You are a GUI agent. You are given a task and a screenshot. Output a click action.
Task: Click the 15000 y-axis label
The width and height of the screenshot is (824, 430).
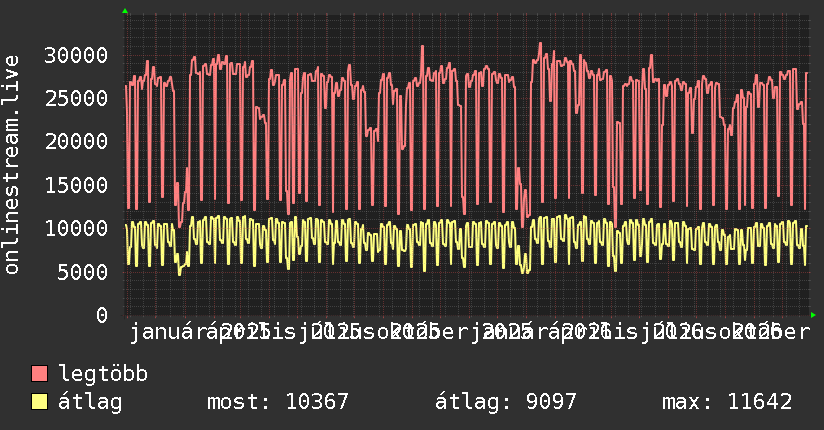click(x=76, y=185)
